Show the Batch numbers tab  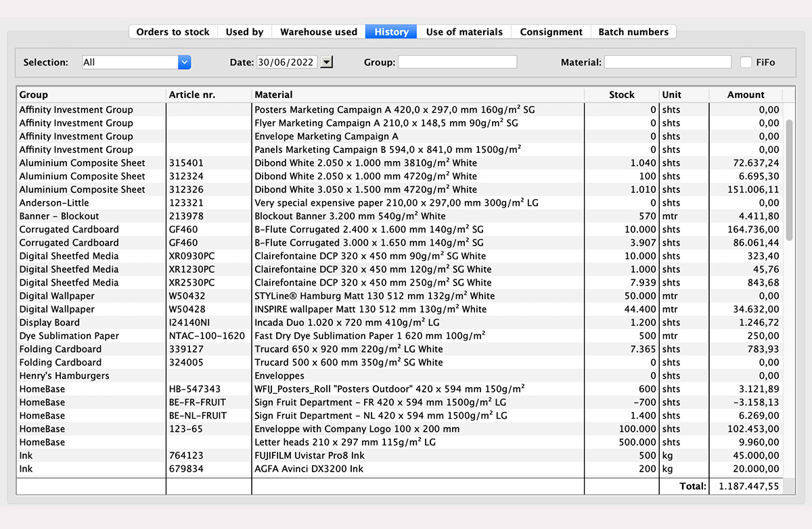click(633, 32)
